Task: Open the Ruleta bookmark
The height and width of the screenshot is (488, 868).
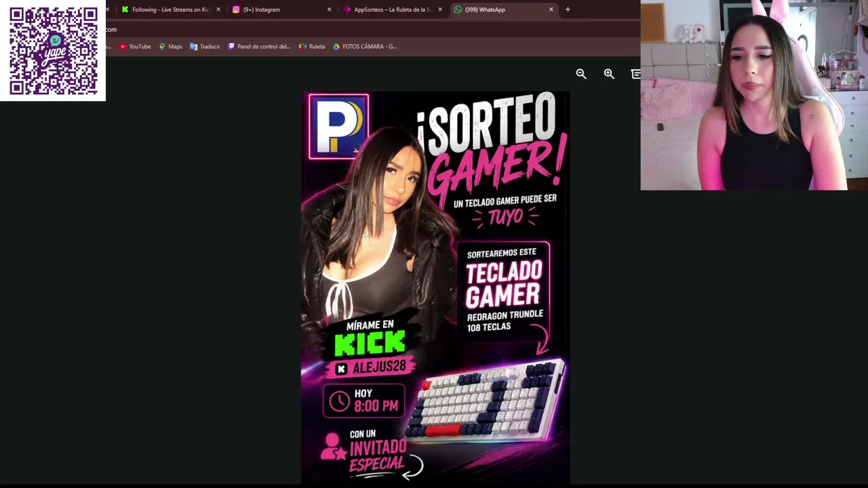Action: point(312,47)
